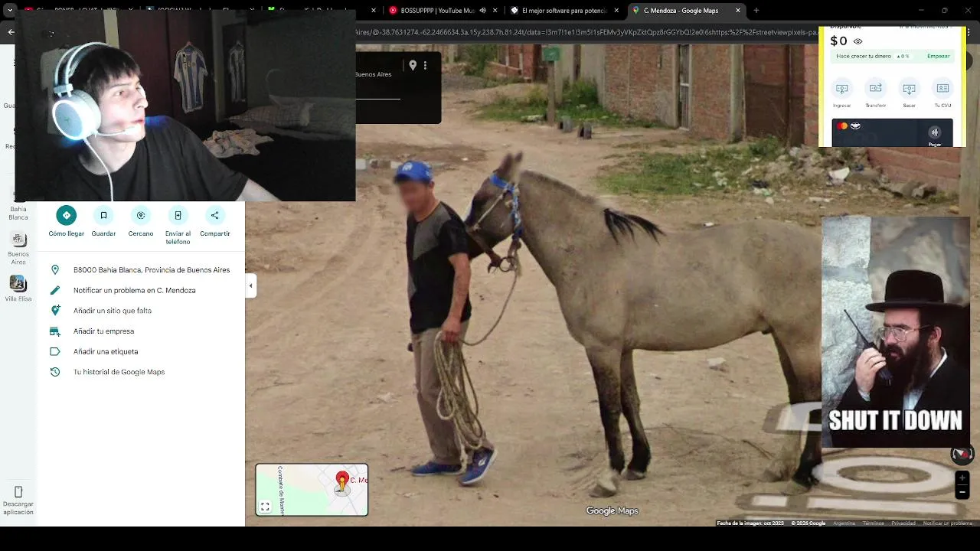
Task: Switch to El mejor software tab
Action: coord(565,11)
